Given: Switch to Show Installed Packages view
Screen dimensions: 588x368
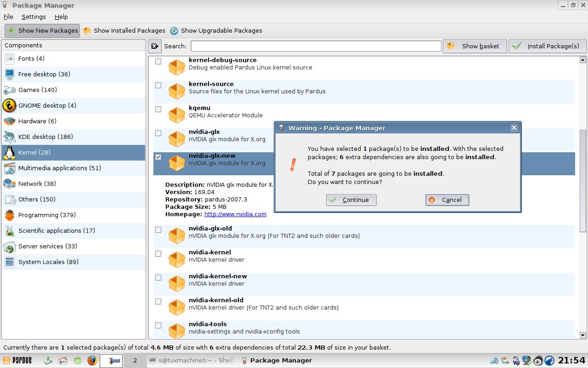Looking at the screenshot, I should coord(124,31).
